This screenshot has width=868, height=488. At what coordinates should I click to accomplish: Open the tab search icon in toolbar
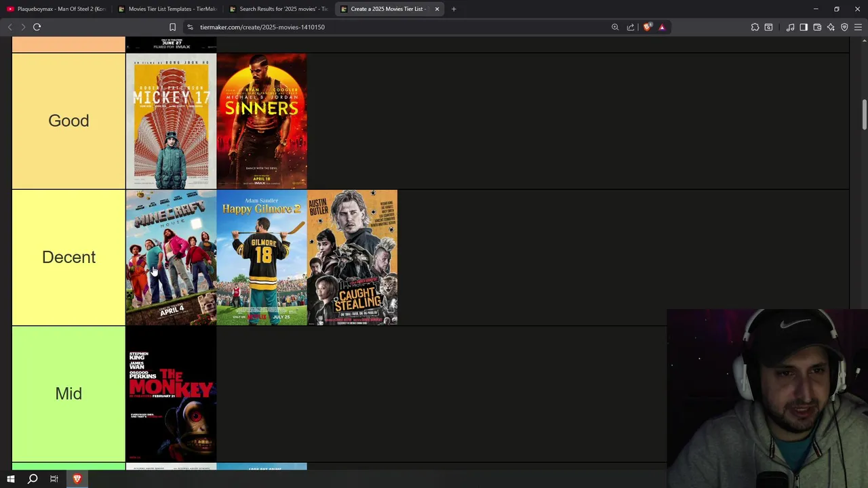(x=768, y=27)
